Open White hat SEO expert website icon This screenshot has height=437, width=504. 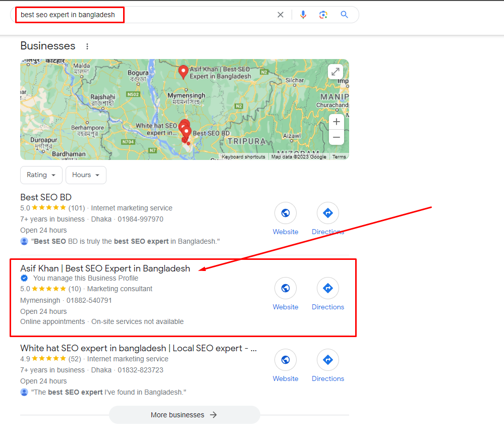coord(286,360)
